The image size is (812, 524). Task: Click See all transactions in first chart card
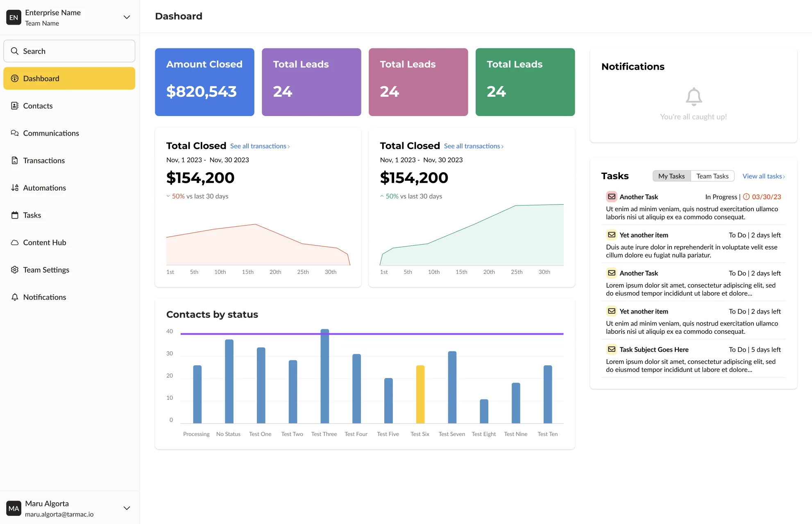click(260, 146)
